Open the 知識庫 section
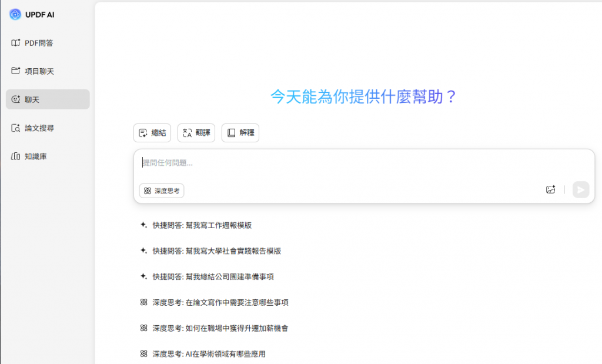Image resolution: width=602 pixels, height=364 pixels. tap(29, 156)
